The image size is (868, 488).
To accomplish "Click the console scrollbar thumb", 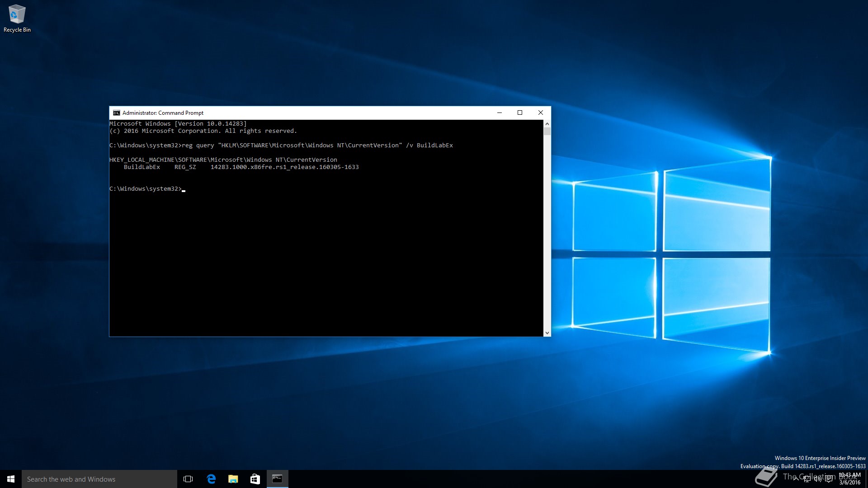I will click(x=547, y=131).
